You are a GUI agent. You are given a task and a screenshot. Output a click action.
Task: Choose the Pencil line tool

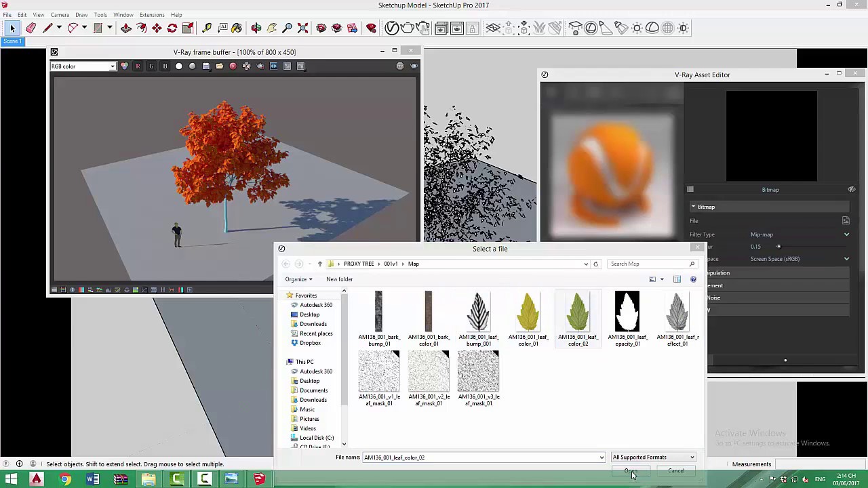[47, 28]
